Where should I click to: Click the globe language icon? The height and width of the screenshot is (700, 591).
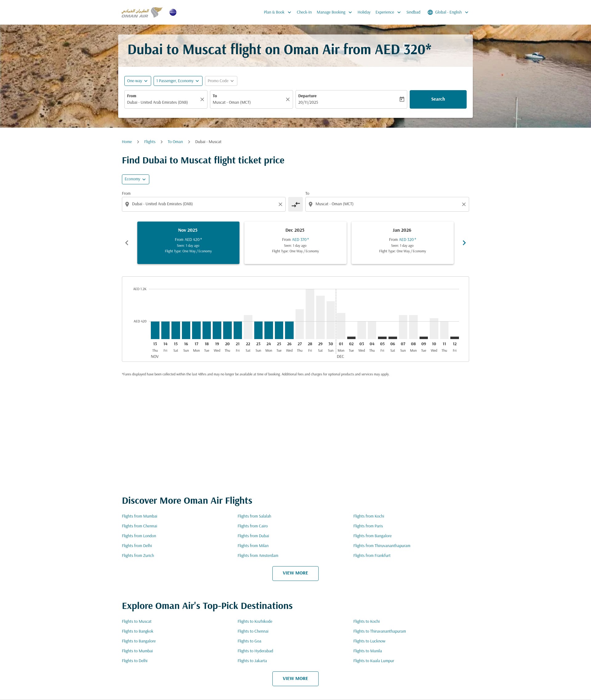pyautogui.click(x=430, y=12)
